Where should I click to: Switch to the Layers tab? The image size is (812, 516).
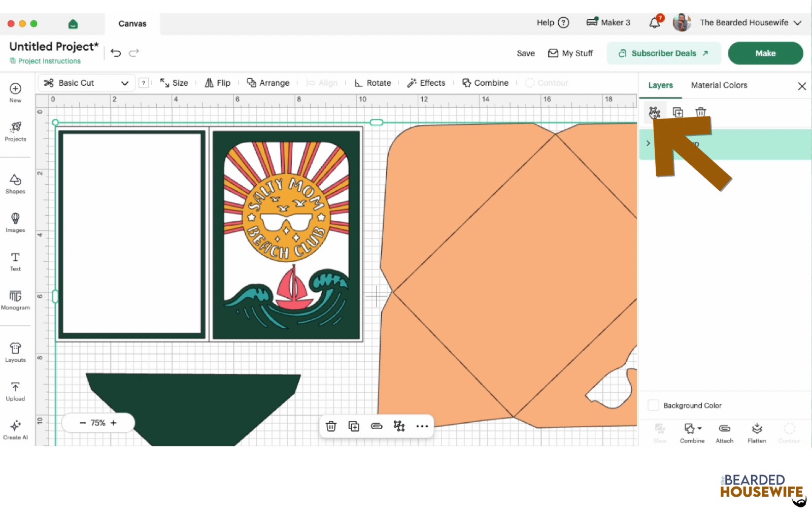pos(660,85)
